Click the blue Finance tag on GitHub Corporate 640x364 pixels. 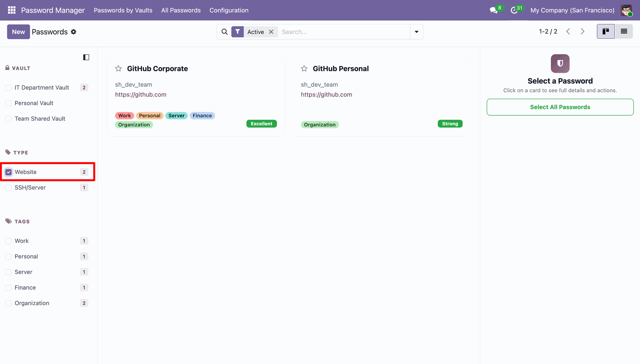pyautogui.click(x=202, y=116)
